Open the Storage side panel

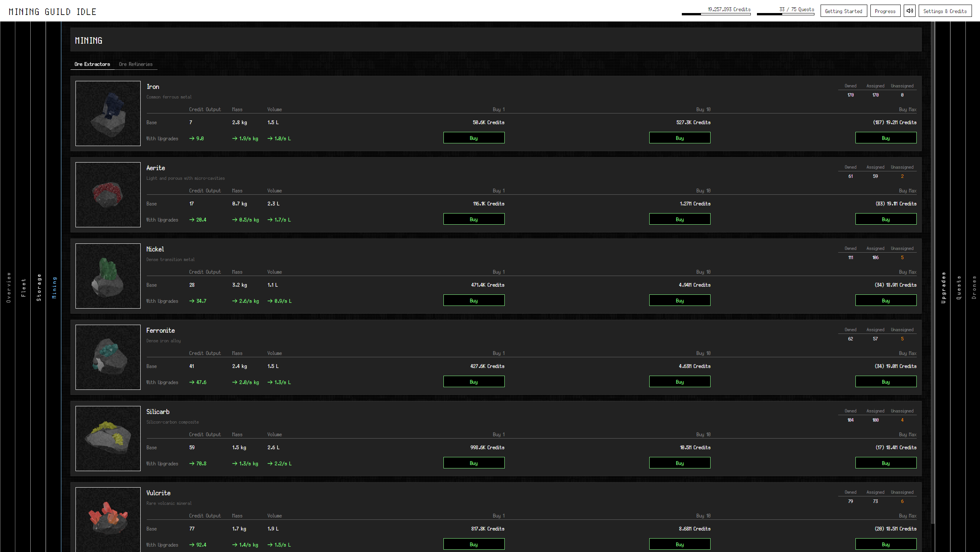pyautogui.click(x=38, y=287)
